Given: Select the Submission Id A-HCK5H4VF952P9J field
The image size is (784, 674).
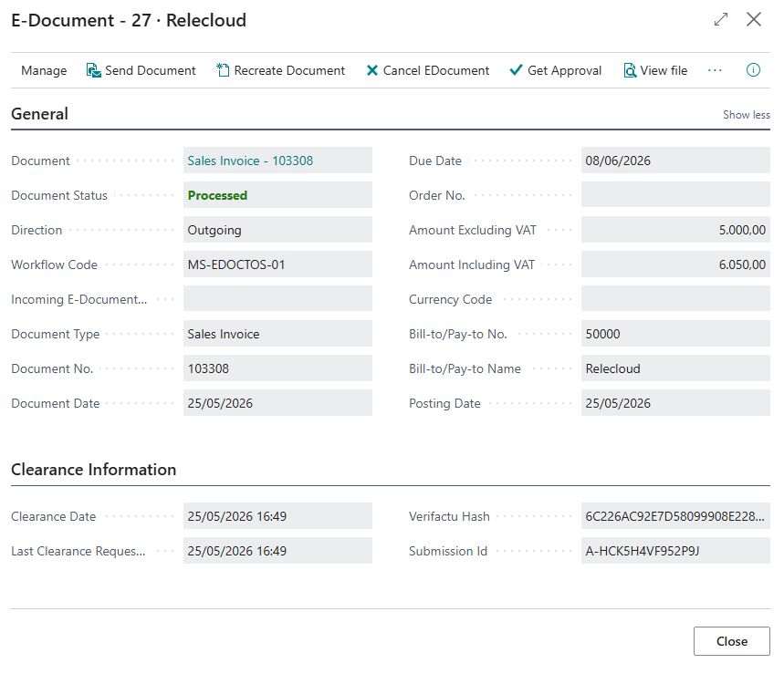Looking at the screenshot, I should (x=675, y=551).
